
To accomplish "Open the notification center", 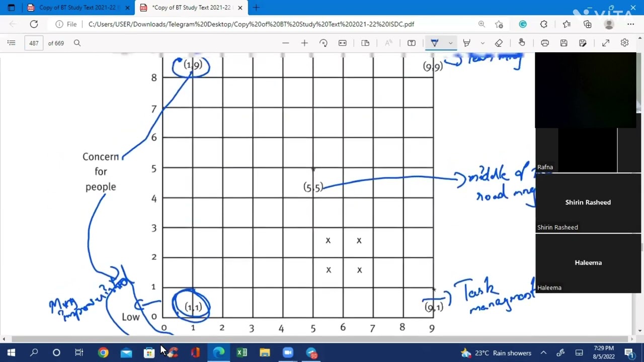I will tap(629, 353).
